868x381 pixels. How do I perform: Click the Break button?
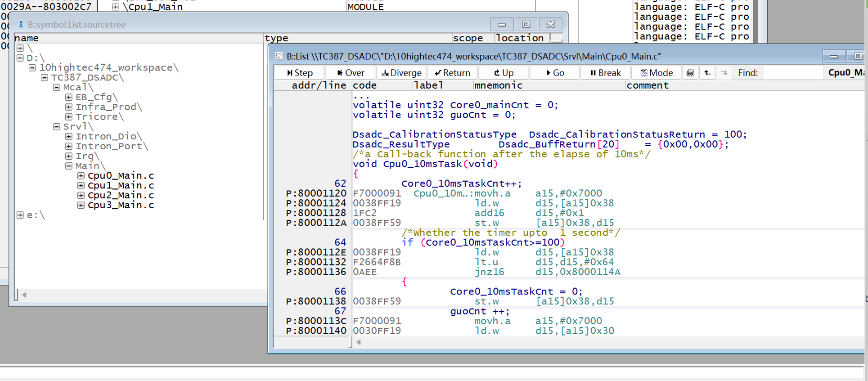[x=606, y=73]
